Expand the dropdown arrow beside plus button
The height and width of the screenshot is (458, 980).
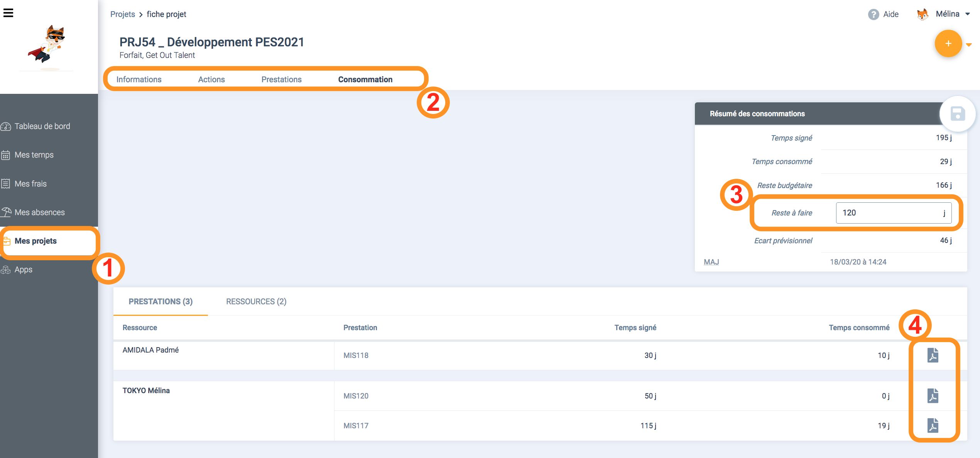click(x=969, y=45)
